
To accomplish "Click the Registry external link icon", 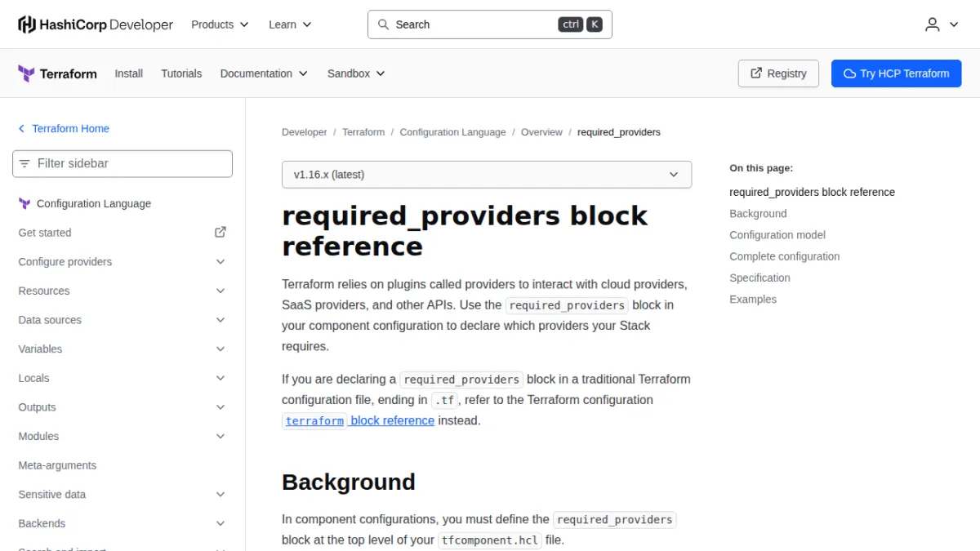I will click(755, 73).
